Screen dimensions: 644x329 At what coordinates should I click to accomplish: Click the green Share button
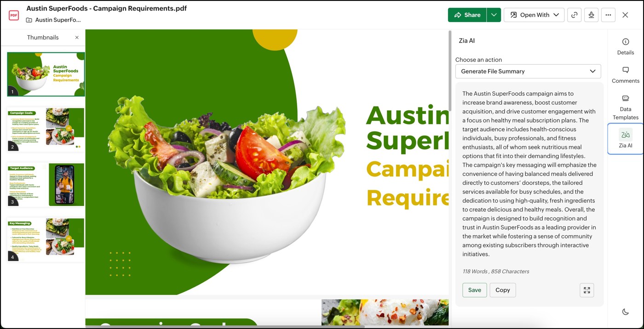[467, 15]
